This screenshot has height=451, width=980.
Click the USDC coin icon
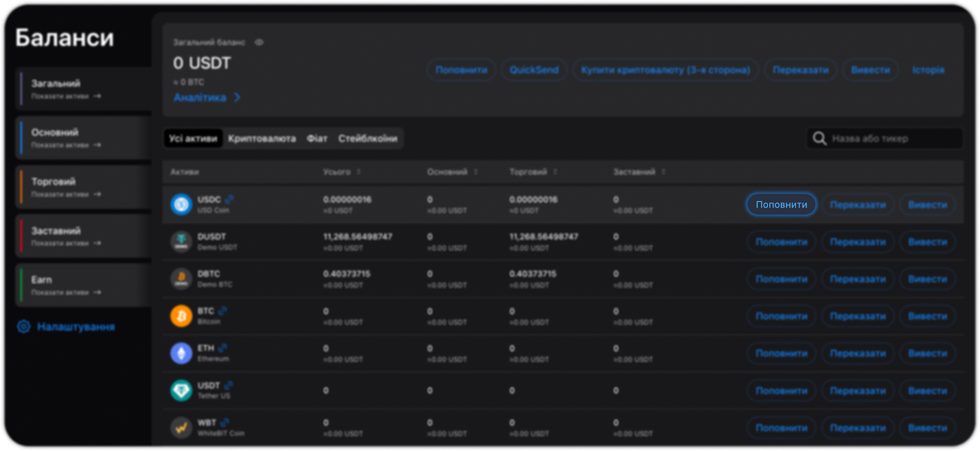click(181, 205)
